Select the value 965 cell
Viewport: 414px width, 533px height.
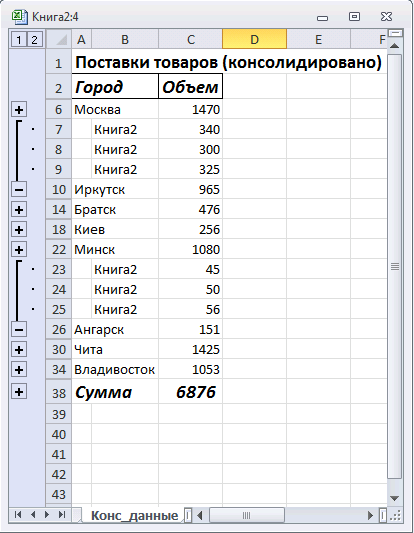click(x=190, y=190)
